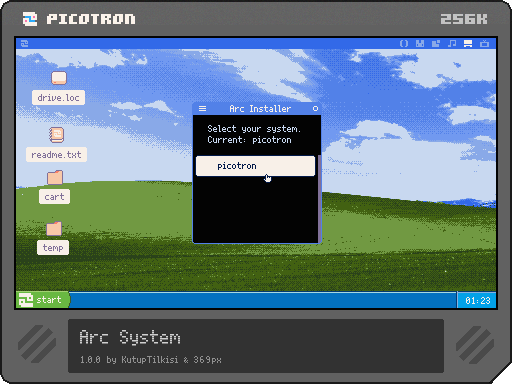
Task: Click the Arc Installer title bar
Action: pos(260,109)
